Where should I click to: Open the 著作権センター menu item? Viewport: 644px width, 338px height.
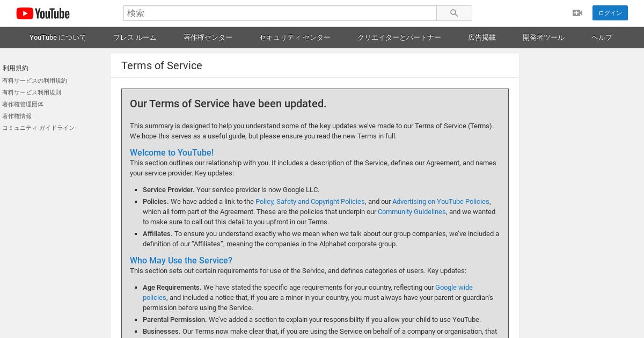208,38
